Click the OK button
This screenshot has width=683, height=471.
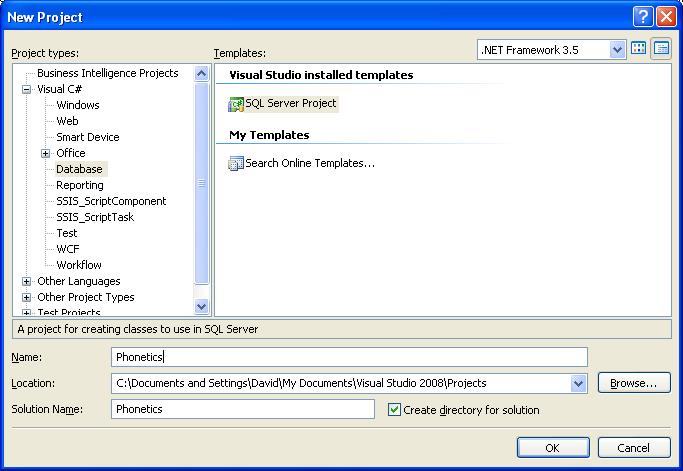click(553, 448)
